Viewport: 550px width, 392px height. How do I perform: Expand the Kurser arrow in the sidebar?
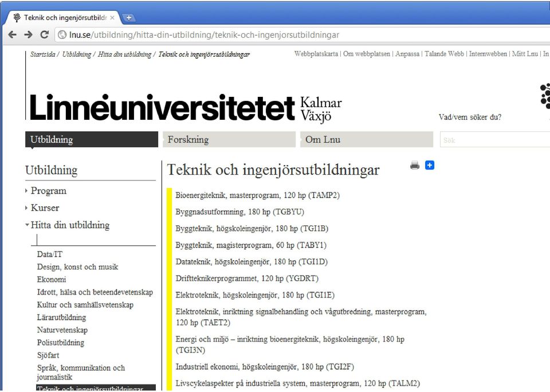point(26,208)
